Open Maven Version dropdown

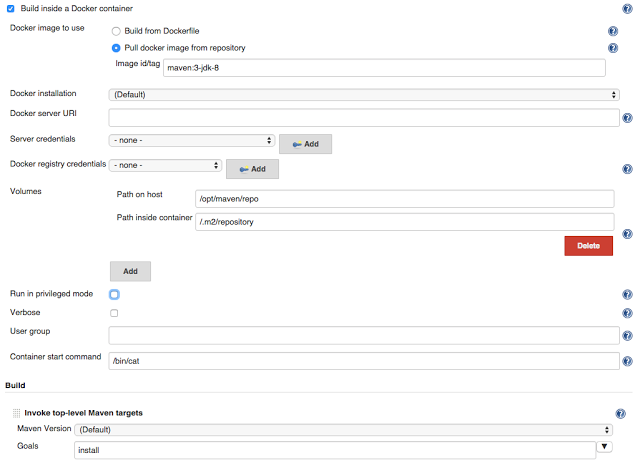[343, 430]
